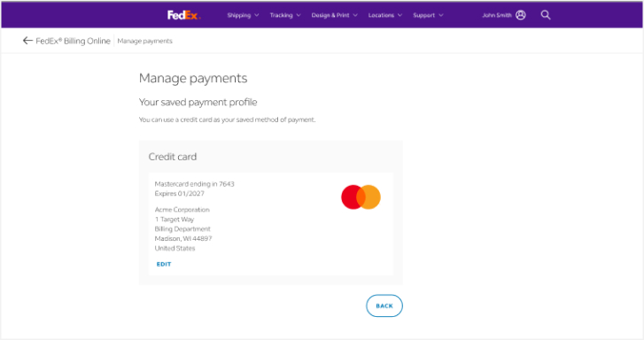Click the back arrow beside FedEx Billing Online
Image resolution: width=644 pixels, height=340 pixels.
pos(27,41)
